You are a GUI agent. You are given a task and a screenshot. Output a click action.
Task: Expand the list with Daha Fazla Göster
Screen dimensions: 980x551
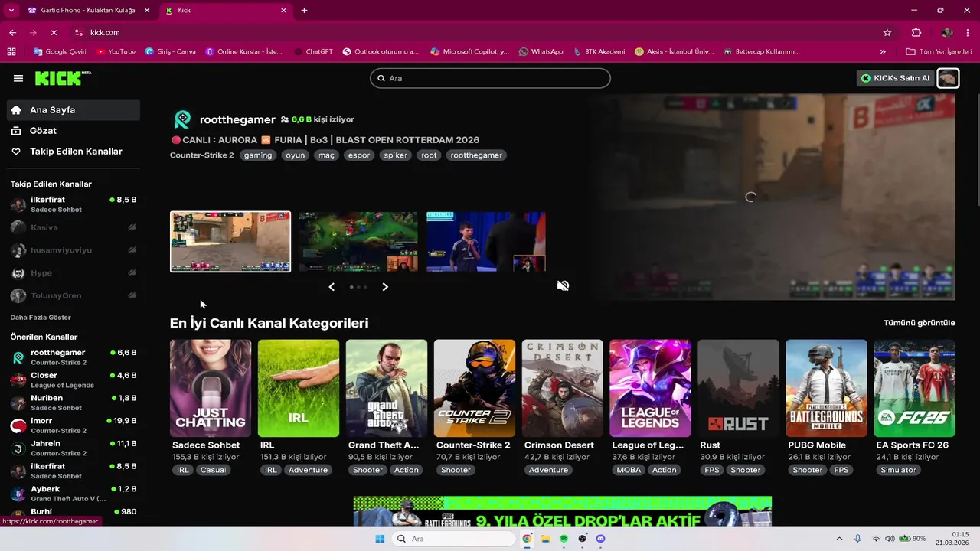[41, 318]
